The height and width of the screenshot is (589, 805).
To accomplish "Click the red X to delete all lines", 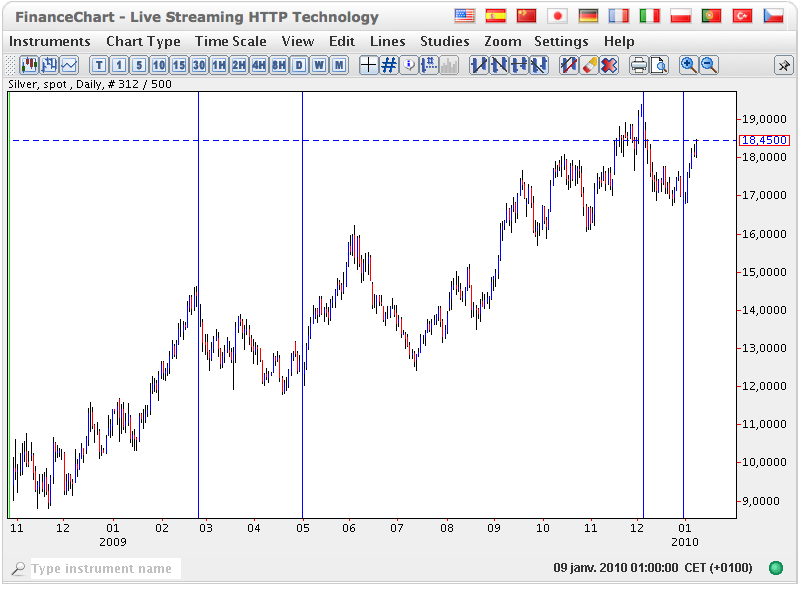I will (607, 65).
